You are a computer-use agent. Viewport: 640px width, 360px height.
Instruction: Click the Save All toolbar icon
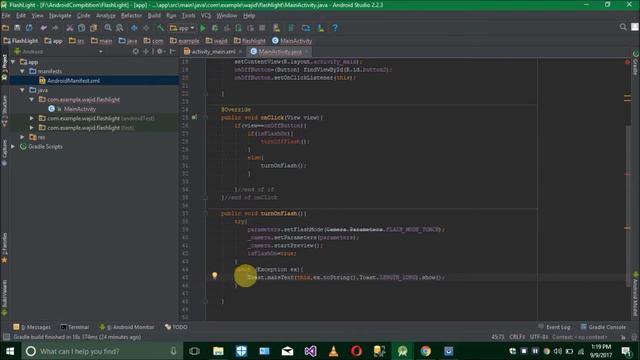tap(17, 28)
